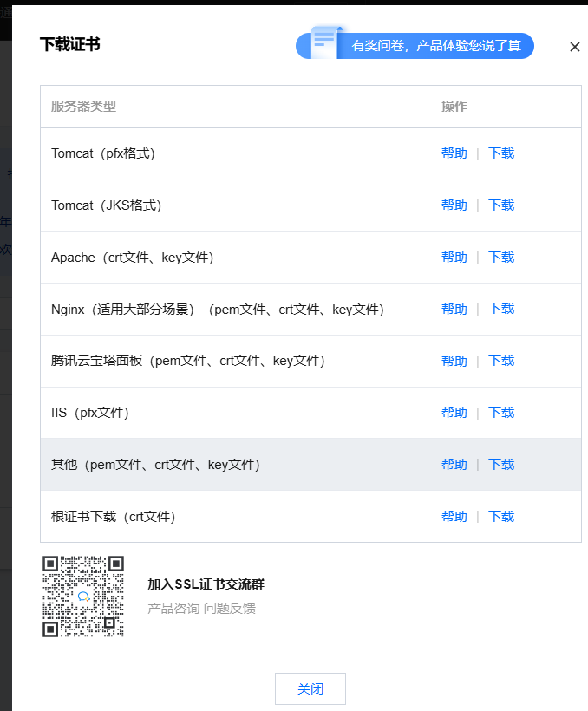
Task: Open help for 根证书下载 row
Action: (x=454, y=517)
